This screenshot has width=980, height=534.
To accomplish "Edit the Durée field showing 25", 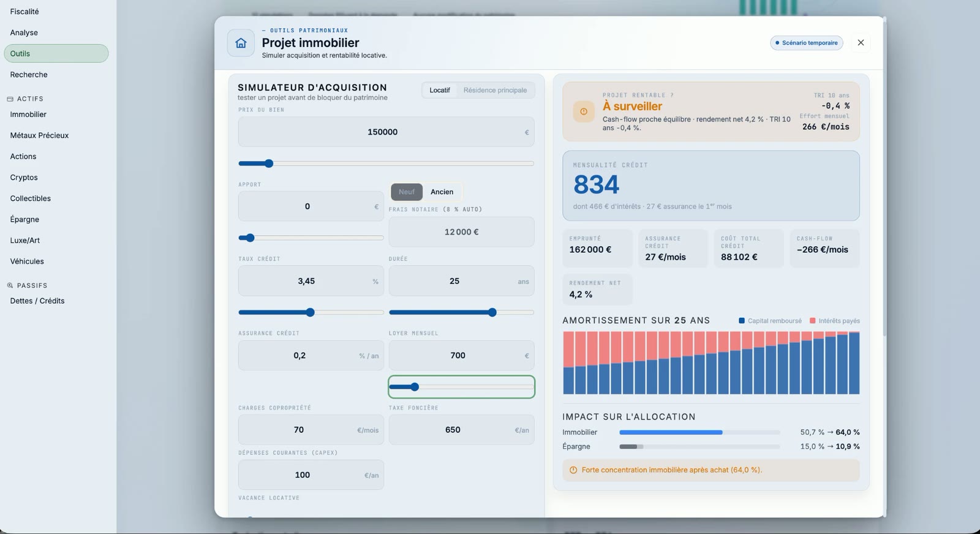I will [461, 281].
